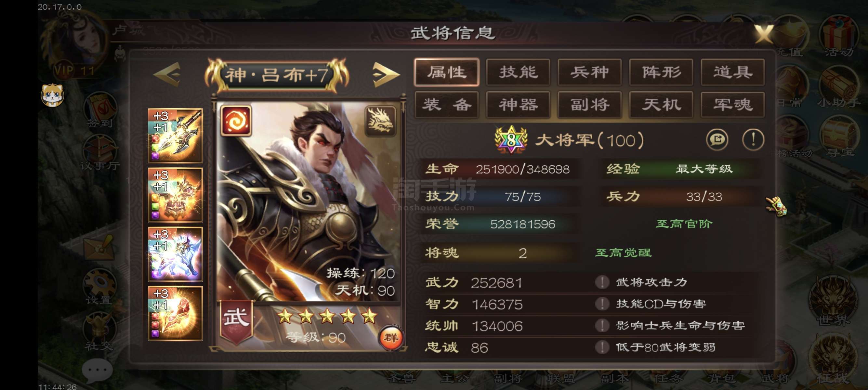Share the general via chat-arrow icon
The image size is (868, 390).
[x=717, y=139]
